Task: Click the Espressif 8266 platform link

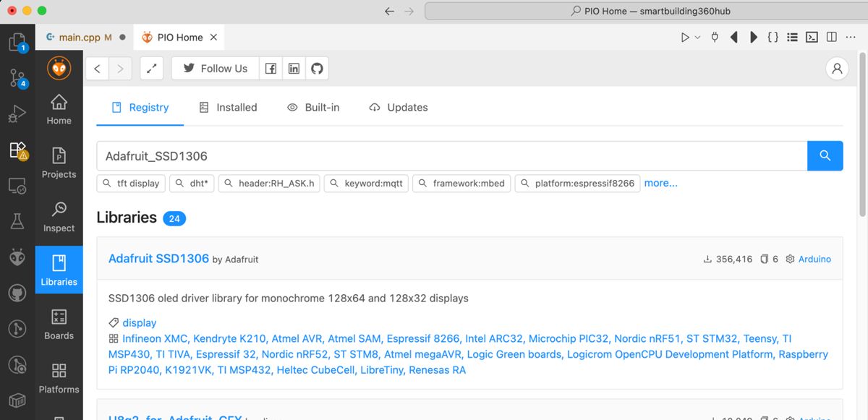Action: pyautogui.click(x=423, y=338)
